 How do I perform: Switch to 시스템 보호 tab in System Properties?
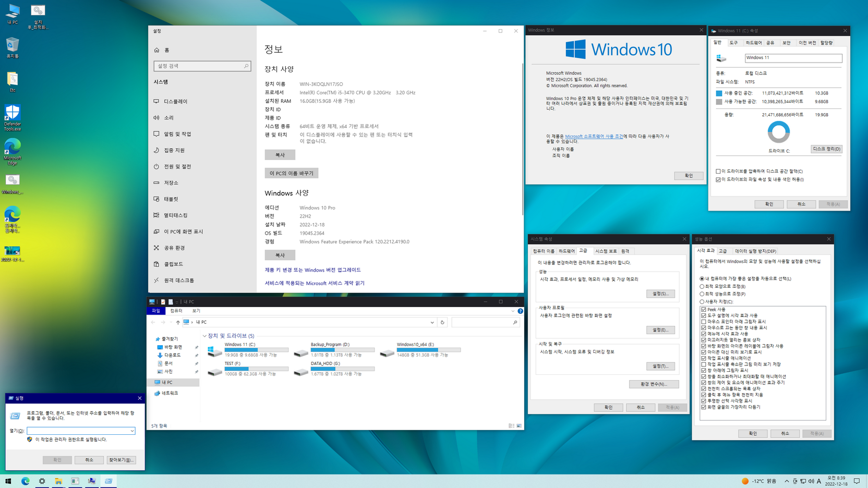[606, 251]
